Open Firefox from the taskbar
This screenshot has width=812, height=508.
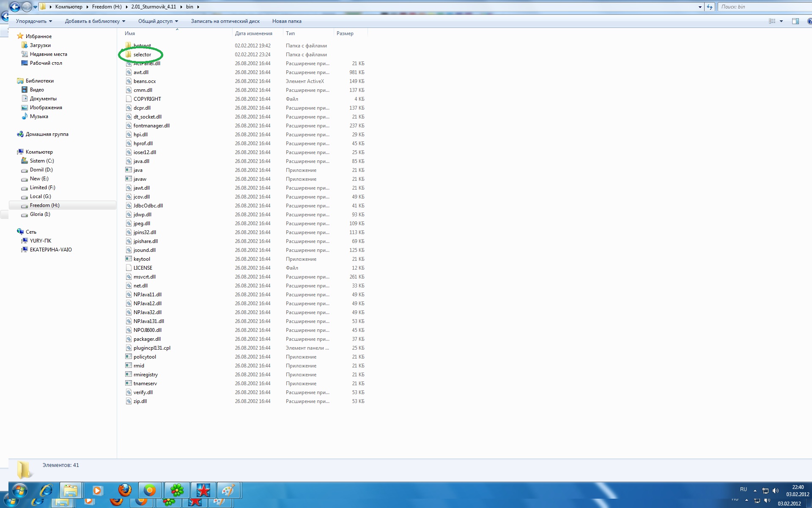pyautogui.click(x=124, y=490)
